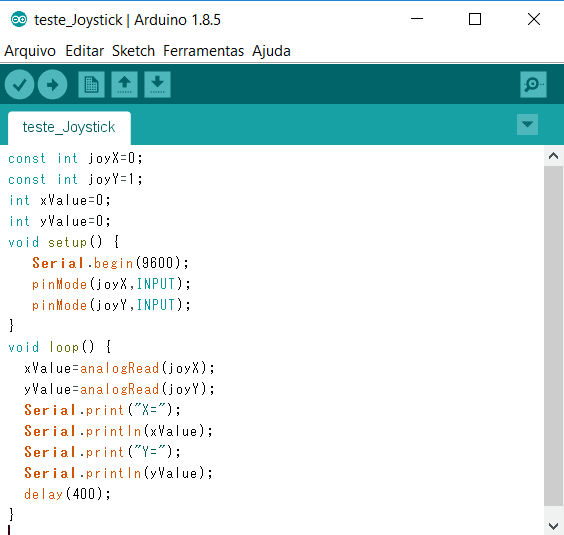Screen dimensions: 564x535
Task: Place cursor on the delay(400) line
Action: 67,494
